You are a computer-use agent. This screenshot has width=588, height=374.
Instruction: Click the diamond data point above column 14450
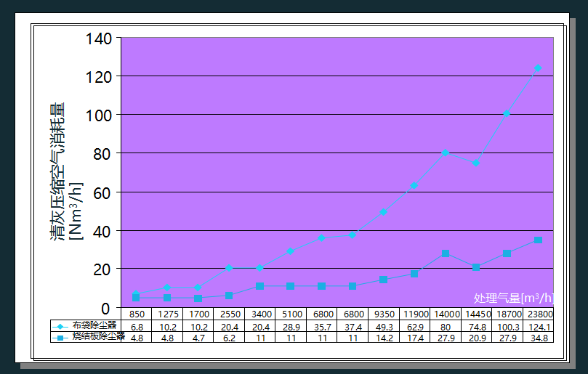(x=476, y=163)
